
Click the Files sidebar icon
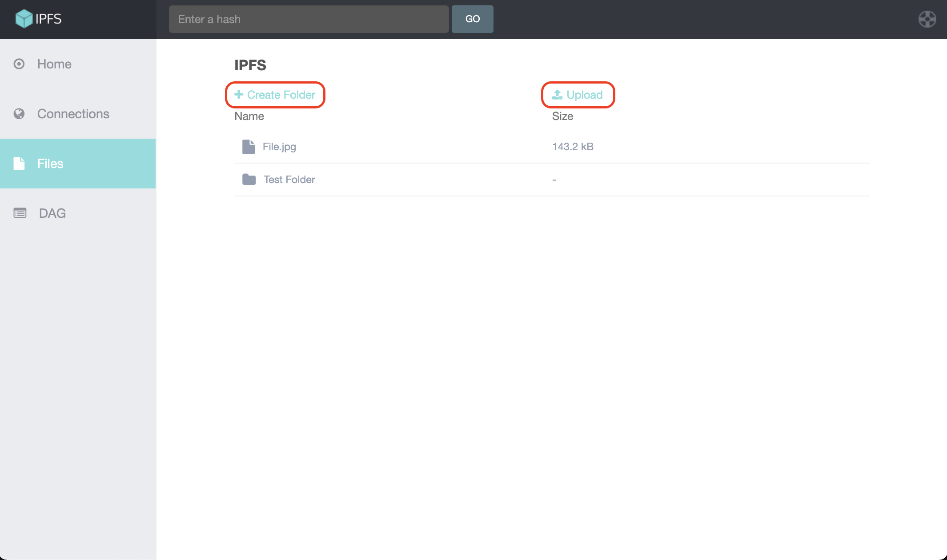pos(19,164)
